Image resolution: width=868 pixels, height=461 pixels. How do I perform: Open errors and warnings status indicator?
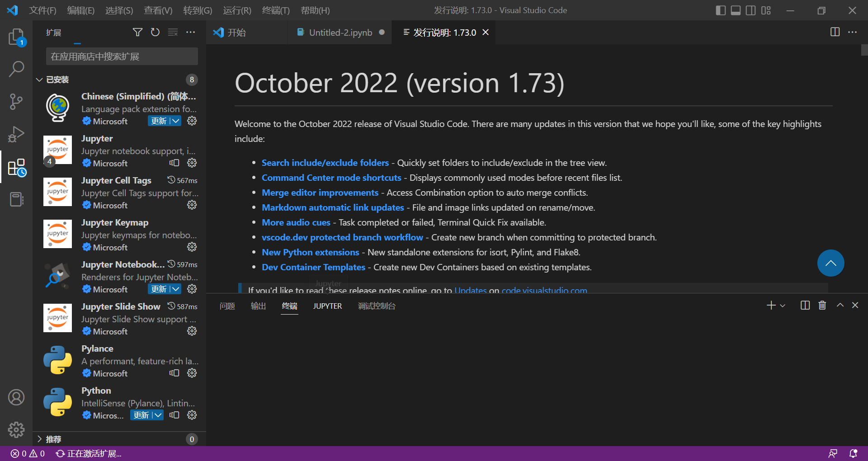click(28, 453)
